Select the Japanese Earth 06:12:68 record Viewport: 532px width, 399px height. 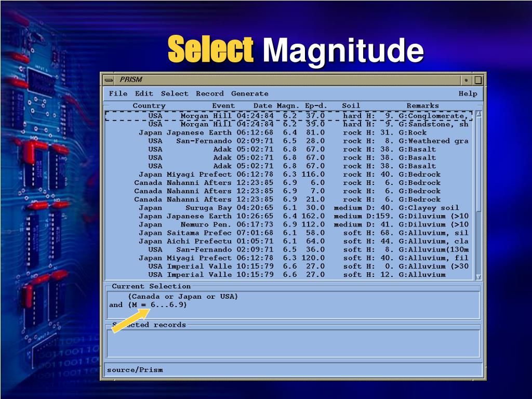point(289,132)
